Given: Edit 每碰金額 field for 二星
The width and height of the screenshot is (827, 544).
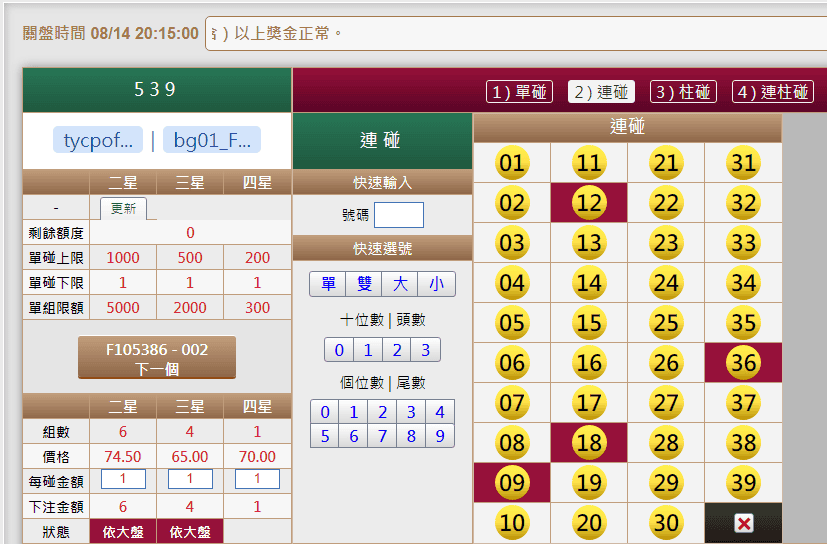Looking at the screenshot, I should (x=123, y=479).
